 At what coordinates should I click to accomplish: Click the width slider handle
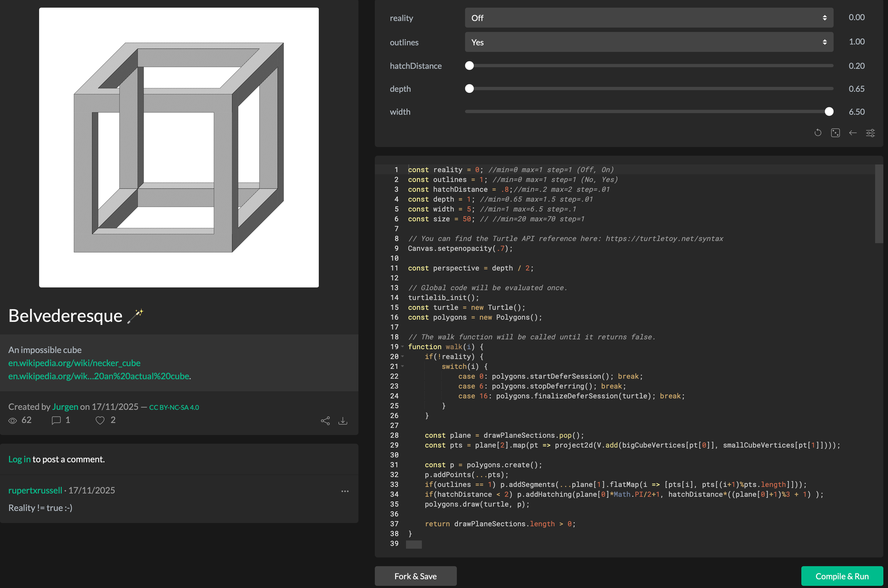click(x=829, y=112)
